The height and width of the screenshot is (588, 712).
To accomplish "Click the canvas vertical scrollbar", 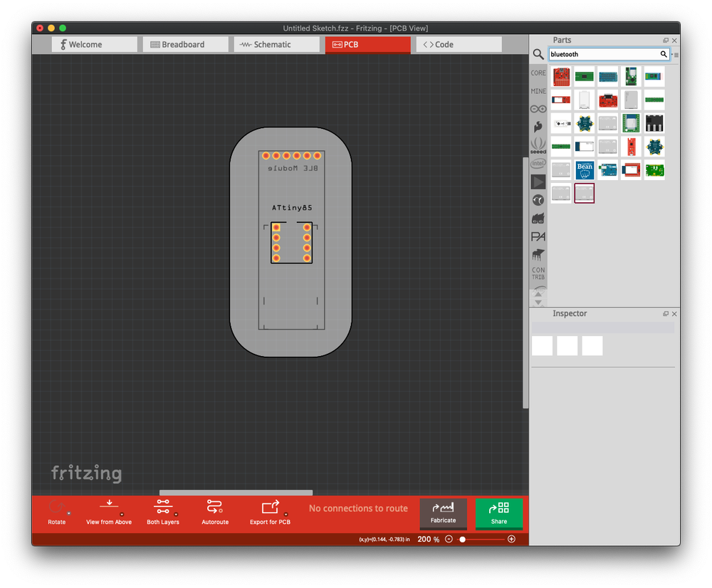I will click(525, 283).
